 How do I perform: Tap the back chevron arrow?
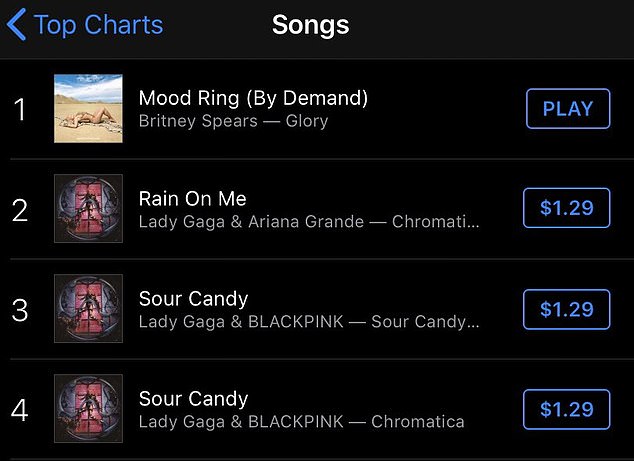click(x=16, y=25)
